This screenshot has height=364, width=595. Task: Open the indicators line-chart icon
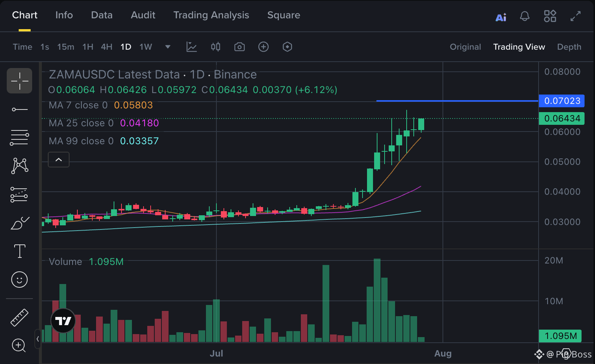(x=192, y=47)
